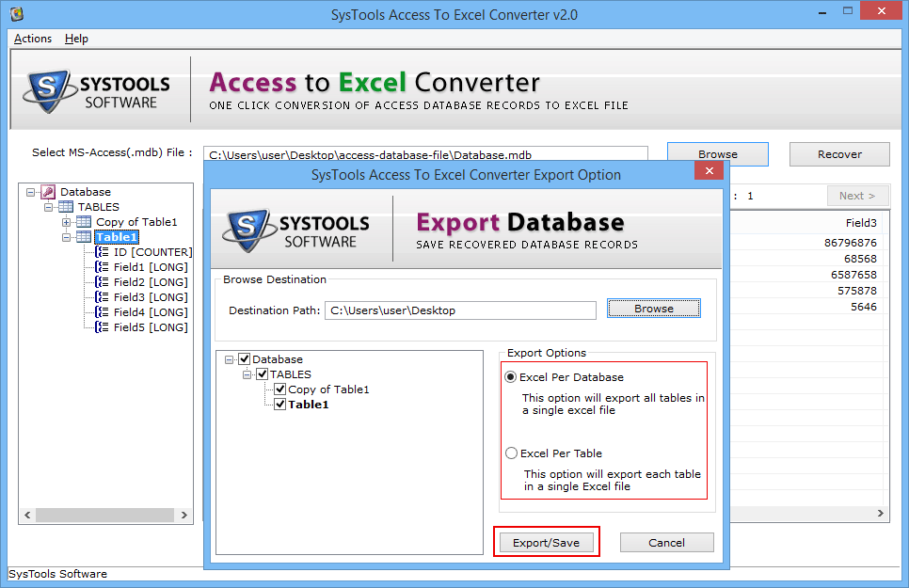Collapse the Table1 node in main tree
This screenshot has width=909, height=588.
click(x=67, y=237)
